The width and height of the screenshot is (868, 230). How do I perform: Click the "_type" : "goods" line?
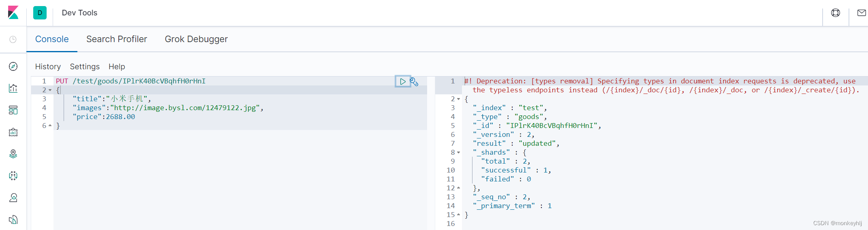coord(510,117)
